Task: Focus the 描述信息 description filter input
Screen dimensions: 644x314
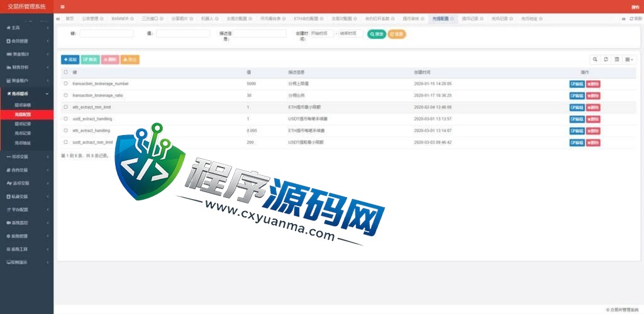Action: click(260, 34)
